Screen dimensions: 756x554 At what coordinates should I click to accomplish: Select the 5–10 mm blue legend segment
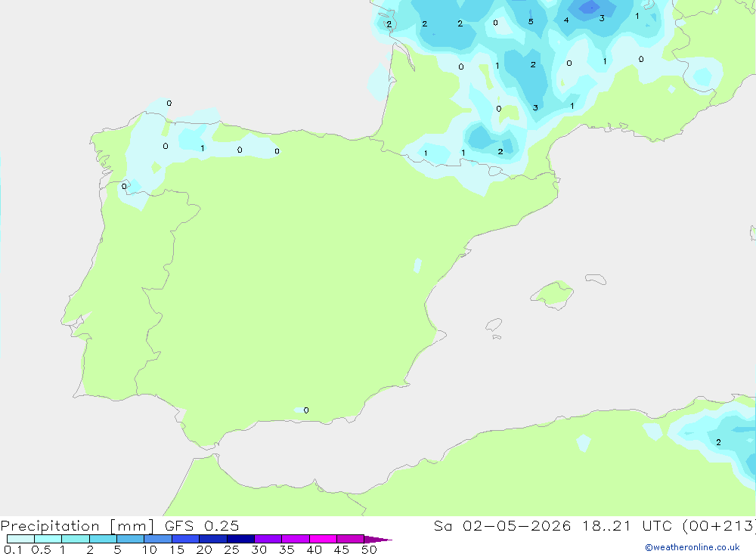click(x=130, y=539)
